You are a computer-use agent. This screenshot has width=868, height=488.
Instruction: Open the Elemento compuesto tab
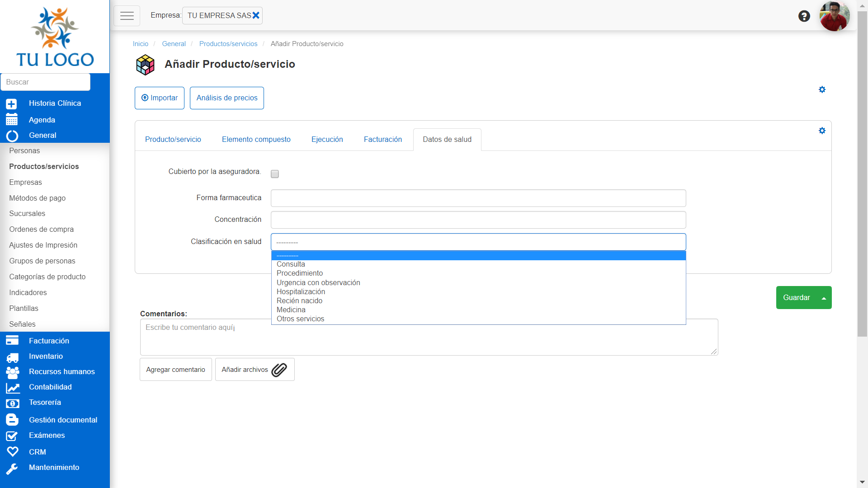click(256, 140)
